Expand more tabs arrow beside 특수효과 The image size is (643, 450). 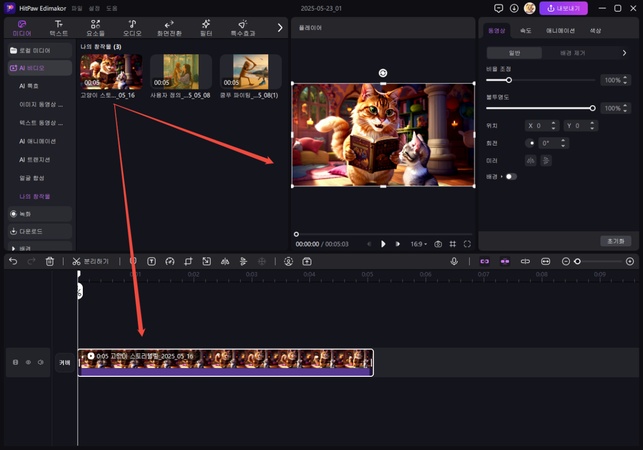280,27
